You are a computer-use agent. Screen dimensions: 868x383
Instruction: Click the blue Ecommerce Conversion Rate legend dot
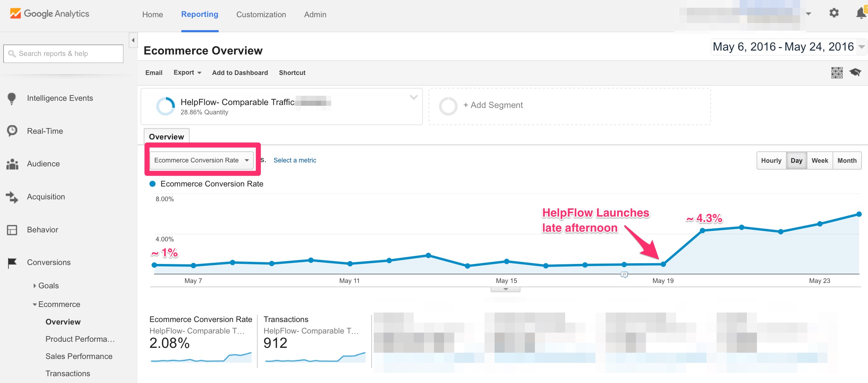tap(152, 184)
